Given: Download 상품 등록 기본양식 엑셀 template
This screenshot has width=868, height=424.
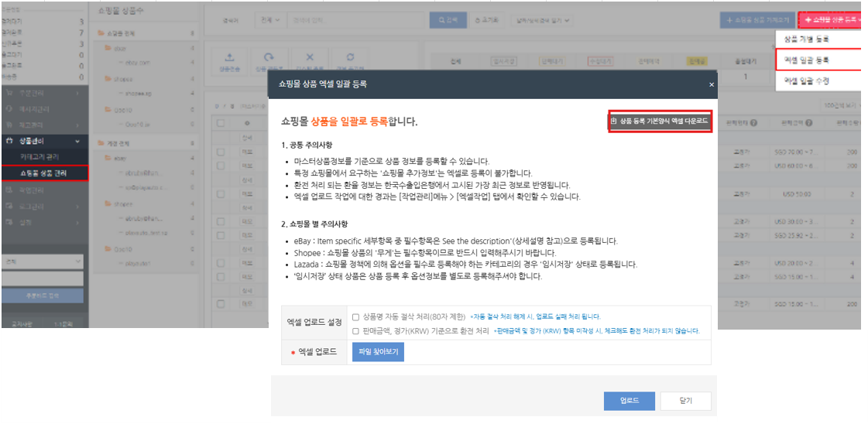Looking at the screenshot, I should coord(660,121).
